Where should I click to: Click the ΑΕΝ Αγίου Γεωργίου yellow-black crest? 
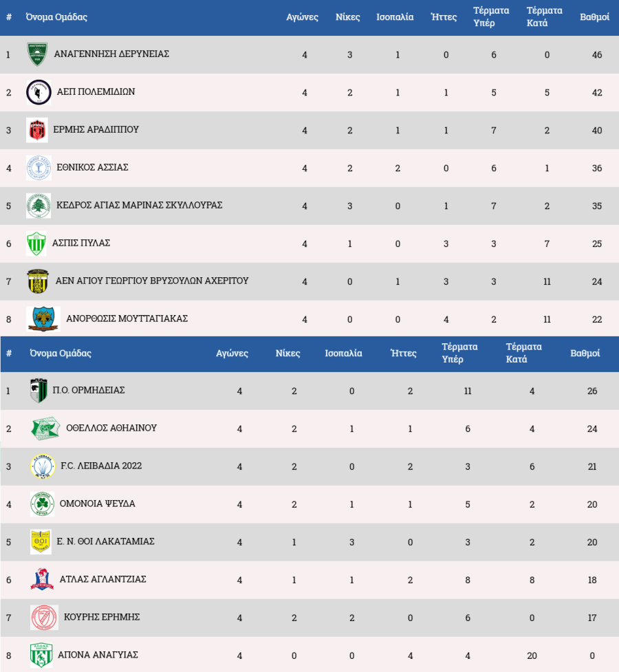tap(39, 281)
